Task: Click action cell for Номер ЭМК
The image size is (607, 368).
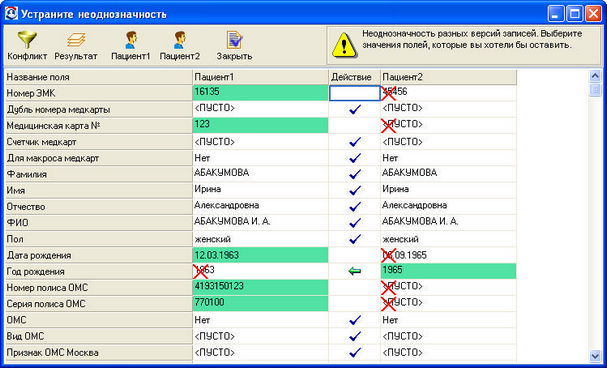Action: 355,93
